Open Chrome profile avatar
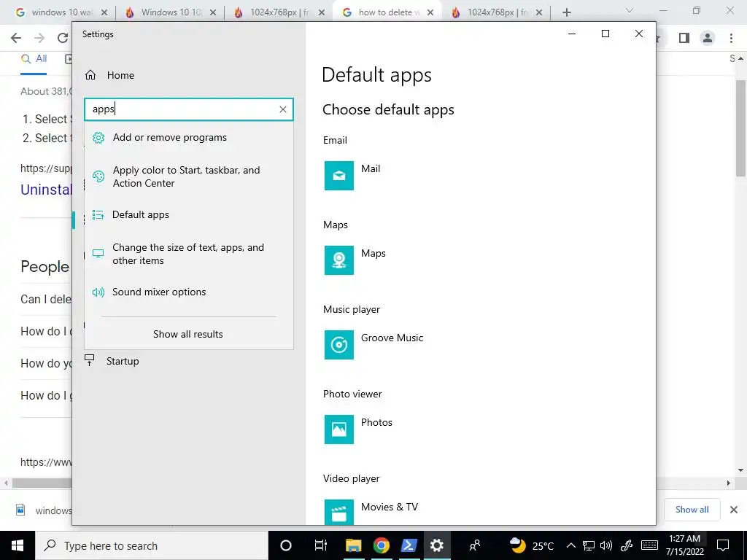Screen dimensions: 747x560 click(x=708, y=38)
